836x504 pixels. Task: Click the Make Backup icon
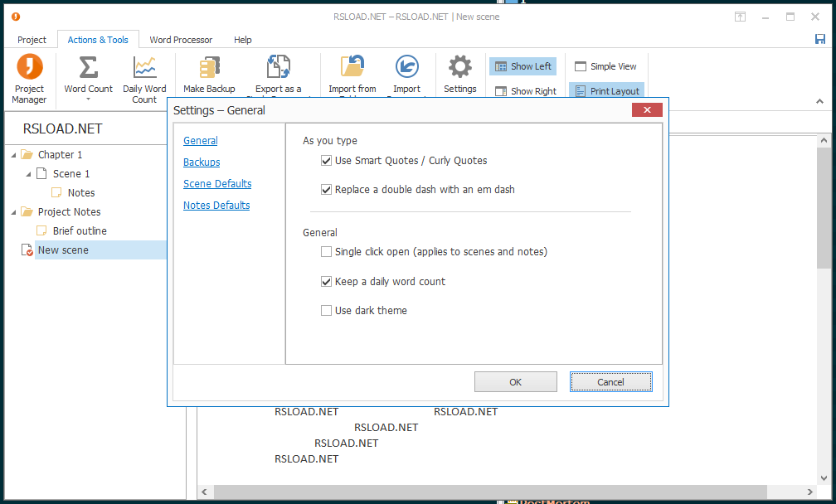(x=210, y=67)
